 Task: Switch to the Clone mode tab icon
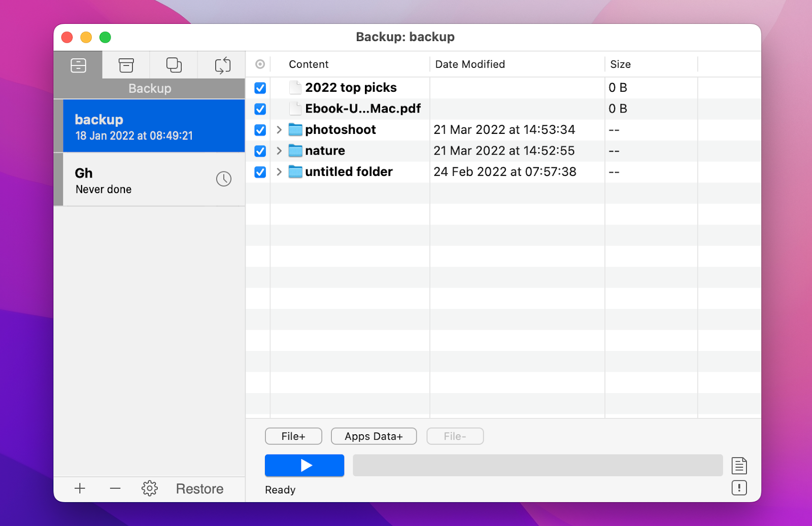click(x=174, y=65)
